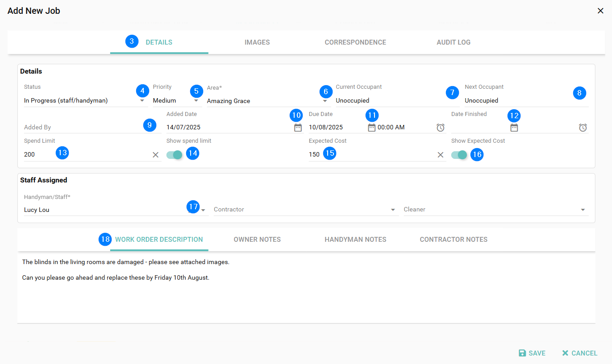
Task: Open the Priority dropdown
Action: [x=196, y=101]
